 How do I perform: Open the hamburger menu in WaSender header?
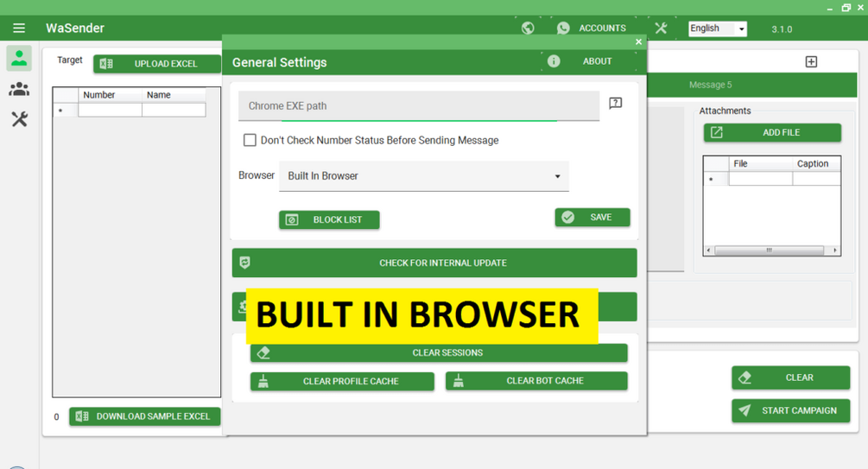click(x=19, y=29)
